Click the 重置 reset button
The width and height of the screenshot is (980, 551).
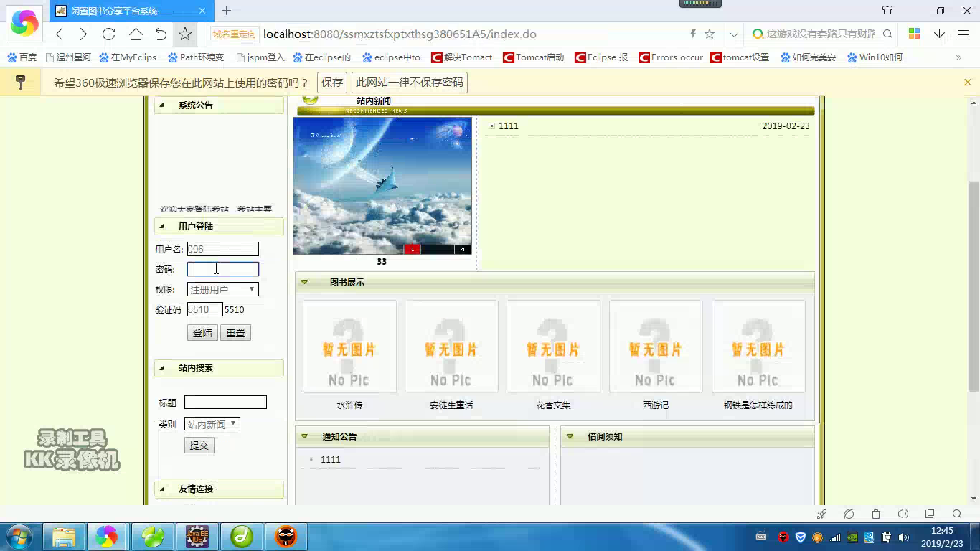point(235,333)
